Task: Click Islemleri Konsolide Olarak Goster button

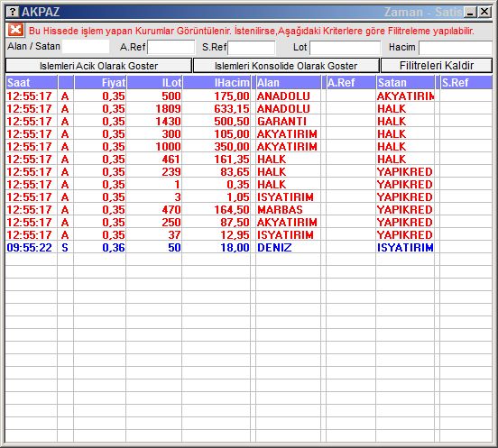Action: click(286, 66)
